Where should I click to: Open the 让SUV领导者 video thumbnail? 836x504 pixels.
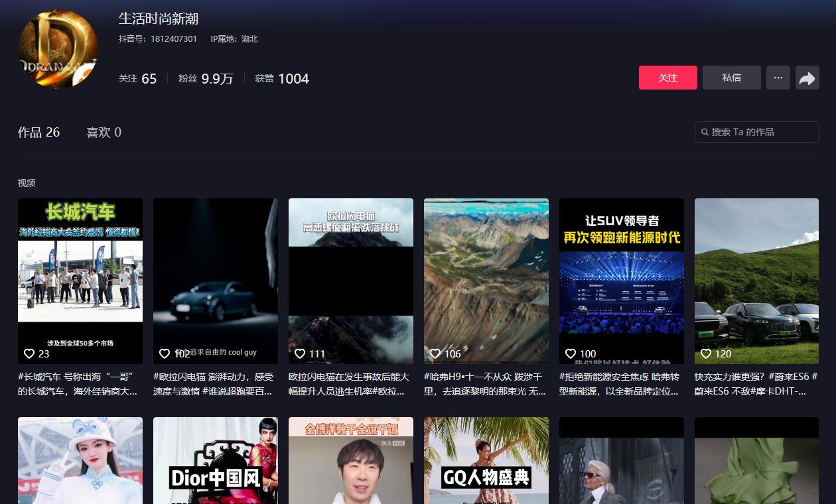coord(622,281)
